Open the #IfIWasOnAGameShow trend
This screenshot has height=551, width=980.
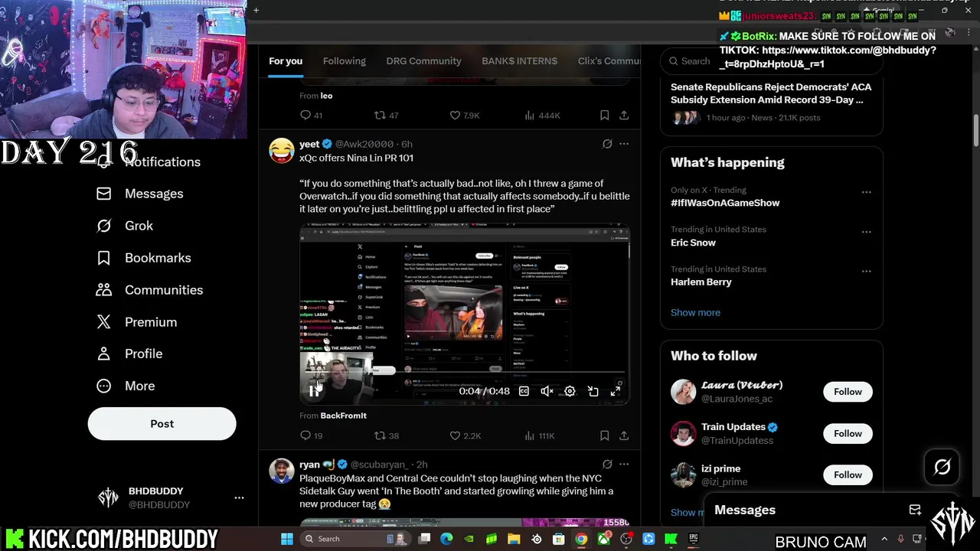725,203
